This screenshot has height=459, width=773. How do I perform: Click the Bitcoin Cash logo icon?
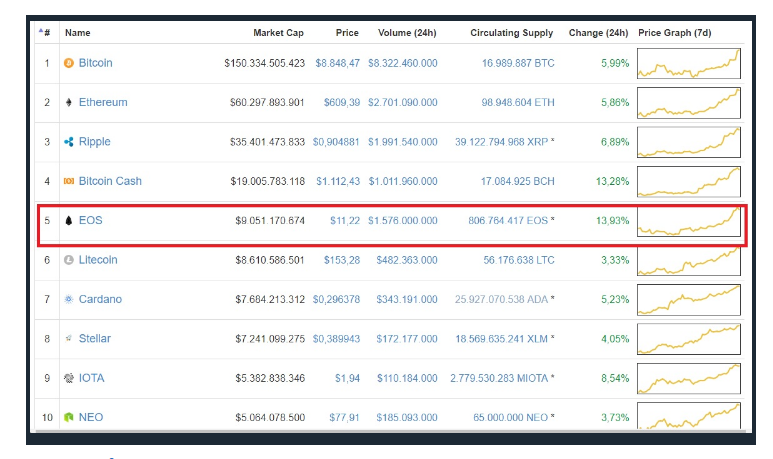69,181
